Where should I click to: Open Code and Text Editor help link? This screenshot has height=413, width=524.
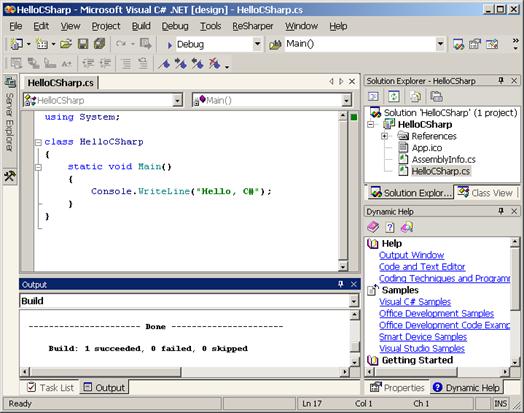tap(422, 267)
